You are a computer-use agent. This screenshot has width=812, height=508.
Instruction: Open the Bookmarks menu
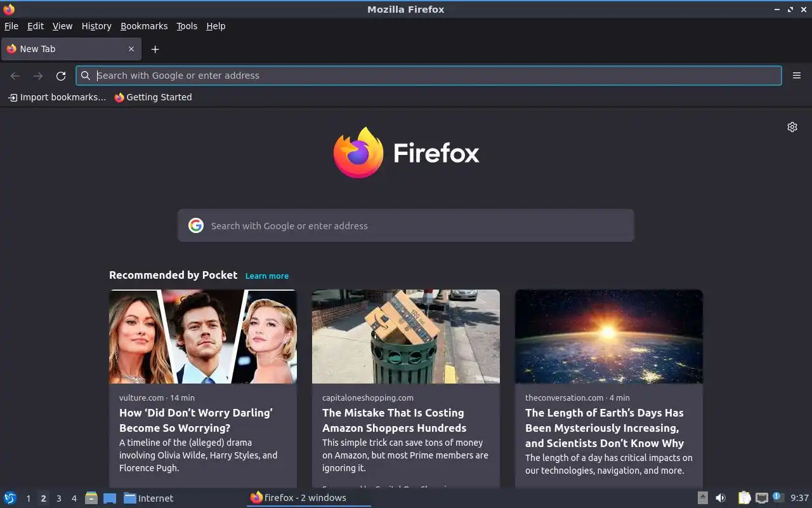click(x=144, y=26)
